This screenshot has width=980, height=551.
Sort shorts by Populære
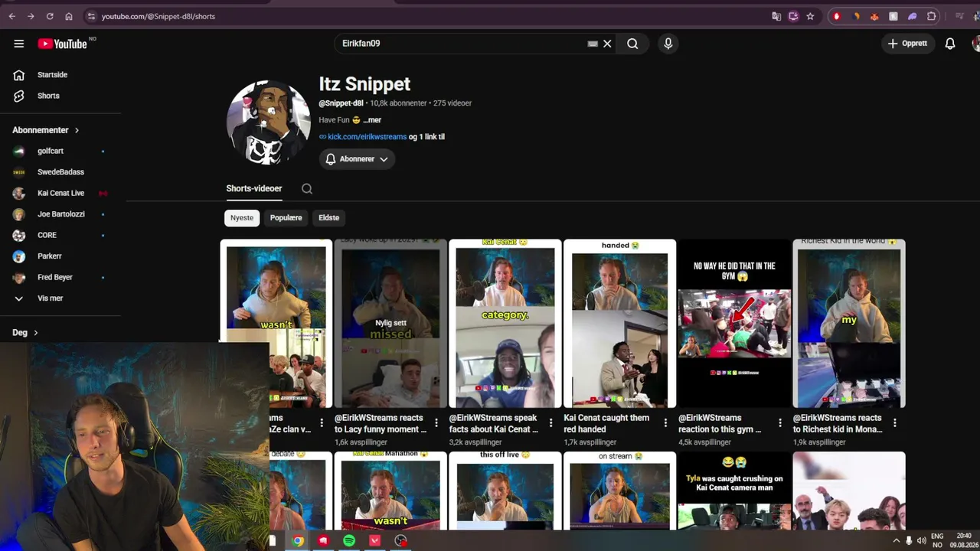point(286,218)
